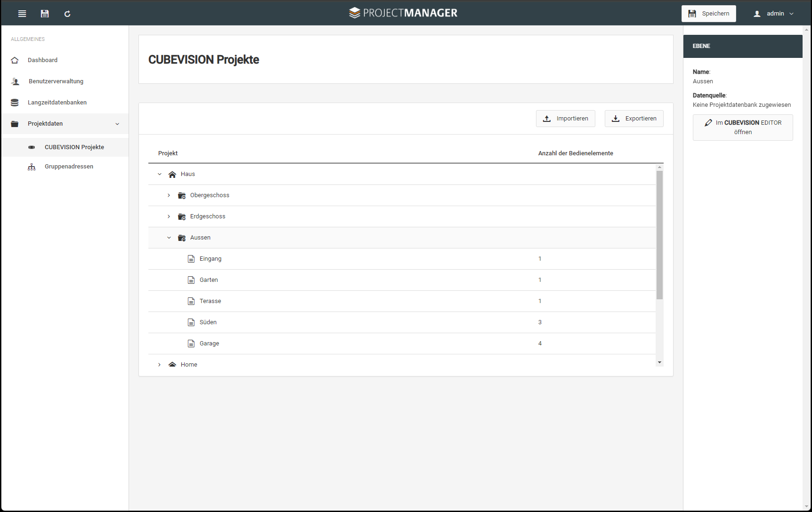Click the download icon beside Exportieren
The image size is (812, 512).
(x=616, y=119)
